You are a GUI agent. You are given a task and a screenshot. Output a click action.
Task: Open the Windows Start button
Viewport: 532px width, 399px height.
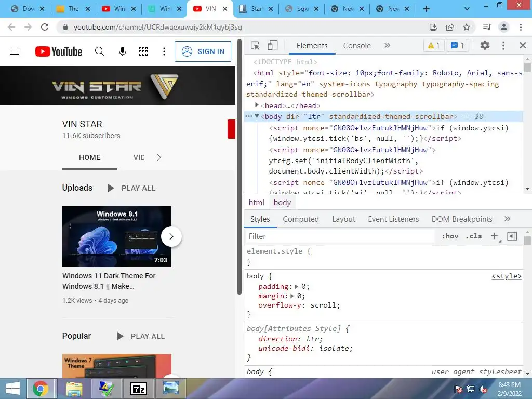12,389
